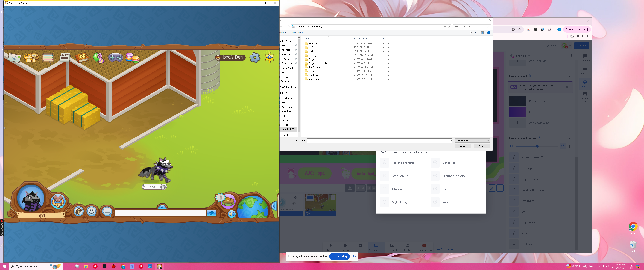Open the green chat log icon
The image size is (644, 270).
[48, 58]
